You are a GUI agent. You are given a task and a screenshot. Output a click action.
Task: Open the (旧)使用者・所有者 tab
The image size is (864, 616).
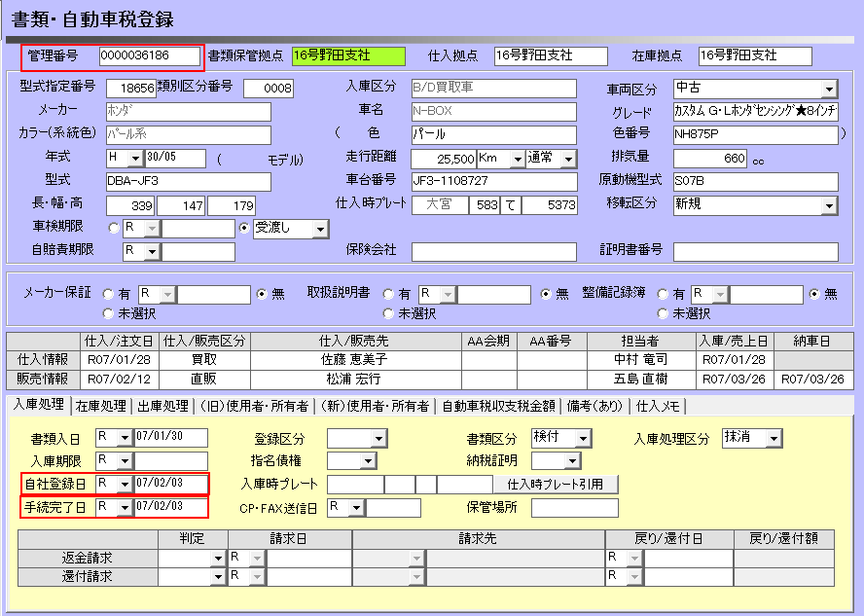point(255,406)
